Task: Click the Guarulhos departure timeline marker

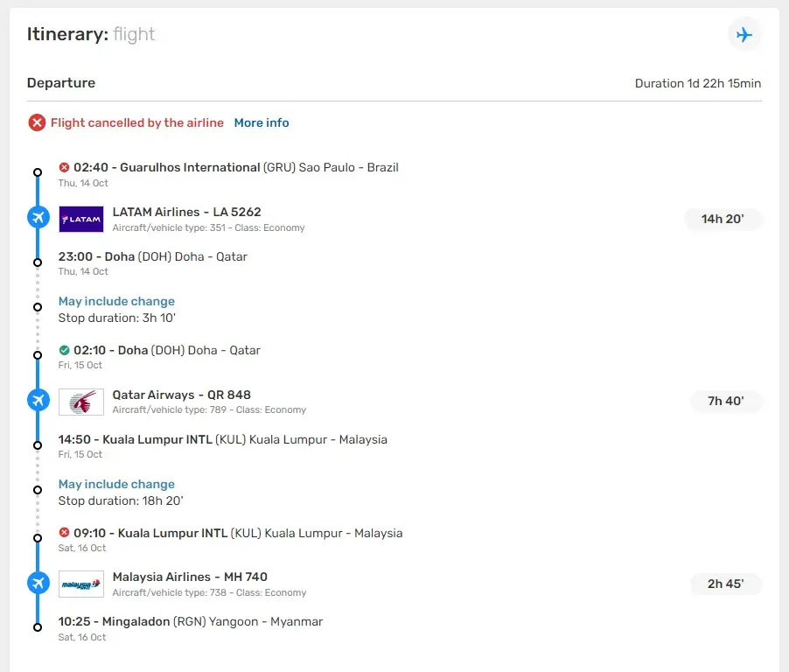Action: (37, 172)
